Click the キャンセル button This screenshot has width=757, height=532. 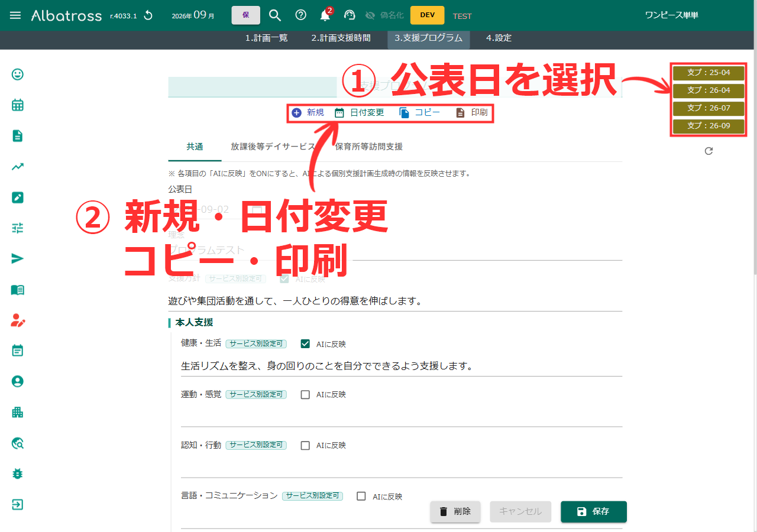point(520,512)
